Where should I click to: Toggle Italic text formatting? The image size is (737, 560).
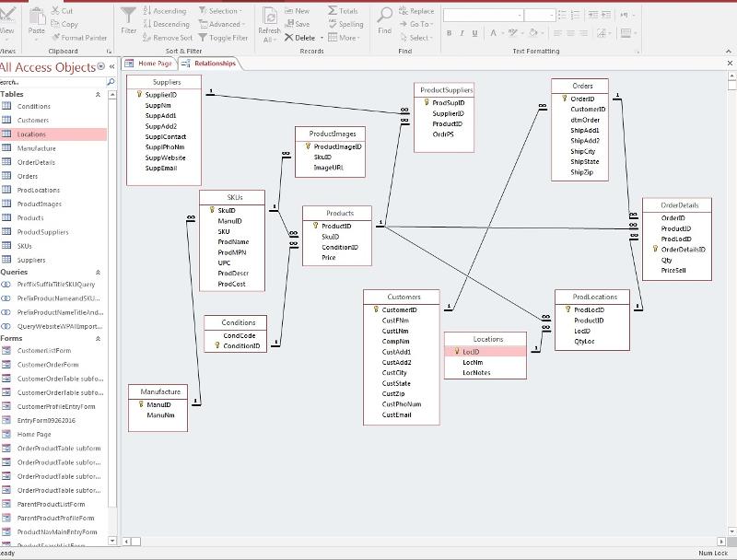click(x=462, y=33)
